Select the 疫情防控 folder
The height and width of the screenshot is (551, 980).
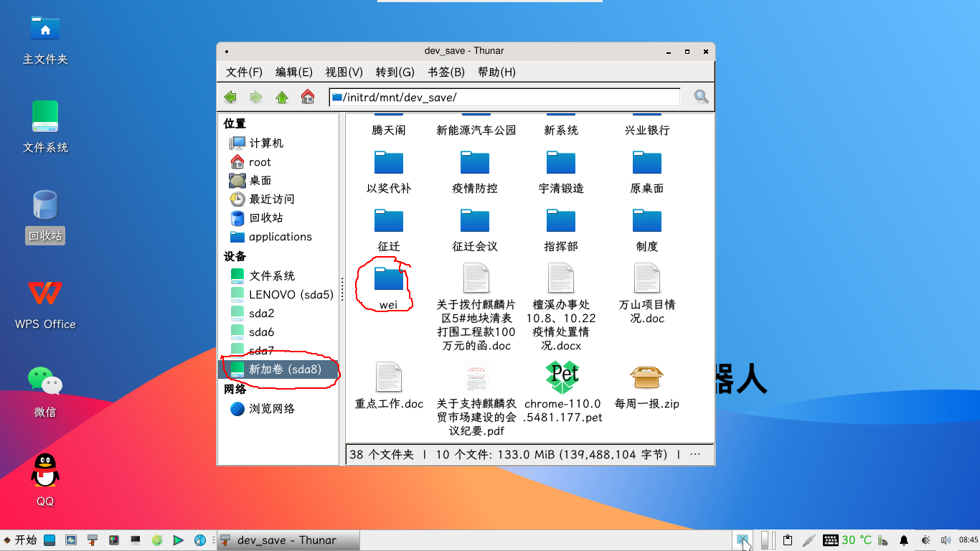pyautogui.click(x=475, y=172)
